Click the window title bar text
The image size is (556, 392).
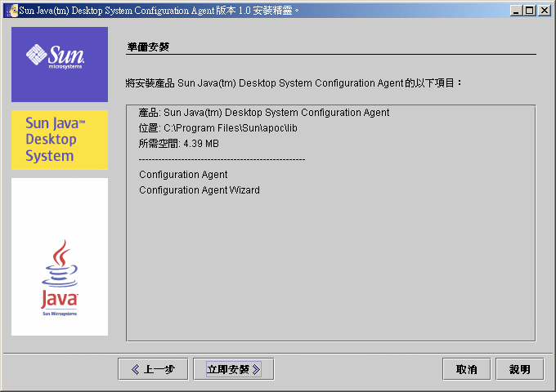click(x=159, y=11)
